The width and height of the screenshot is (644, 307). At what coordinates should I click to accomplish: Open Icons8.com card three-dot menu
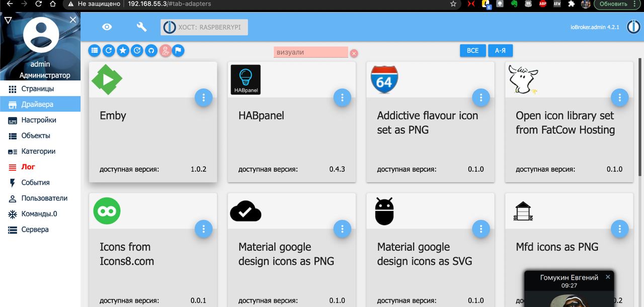(x=203, y=229)
